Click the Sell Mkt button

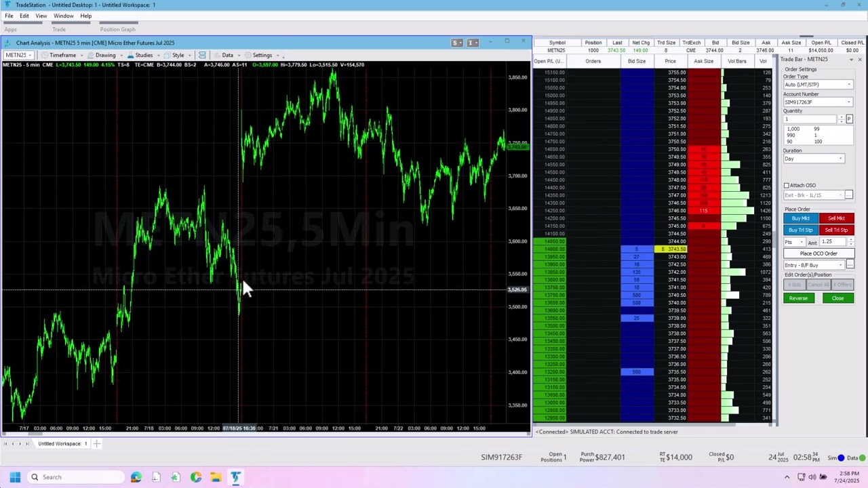coord(836,218)
